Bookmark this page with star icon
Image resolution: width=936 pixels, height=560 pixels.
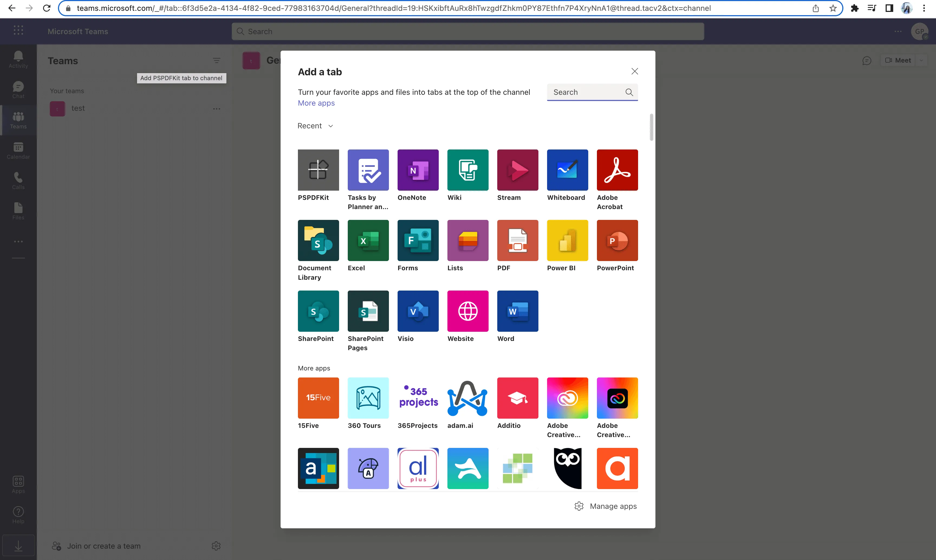(833, 8)
